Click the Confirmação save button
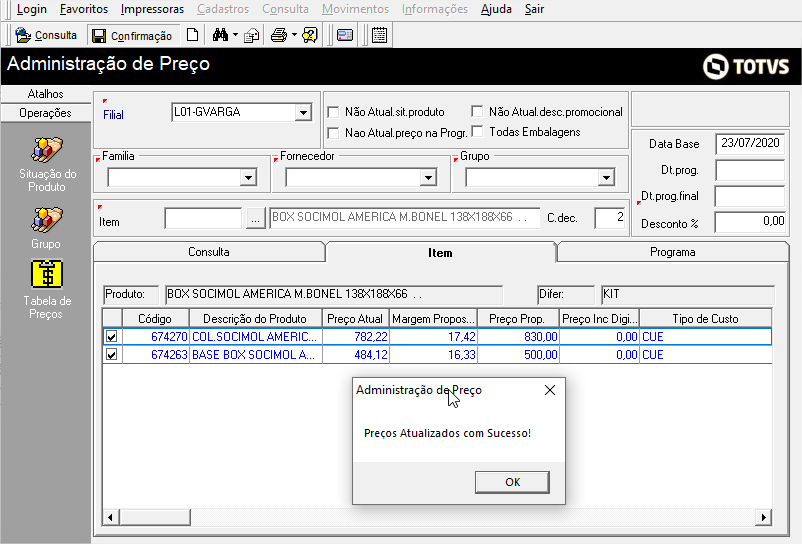The height and width of the screenshot is (544, 802). (x=132, y=35)
